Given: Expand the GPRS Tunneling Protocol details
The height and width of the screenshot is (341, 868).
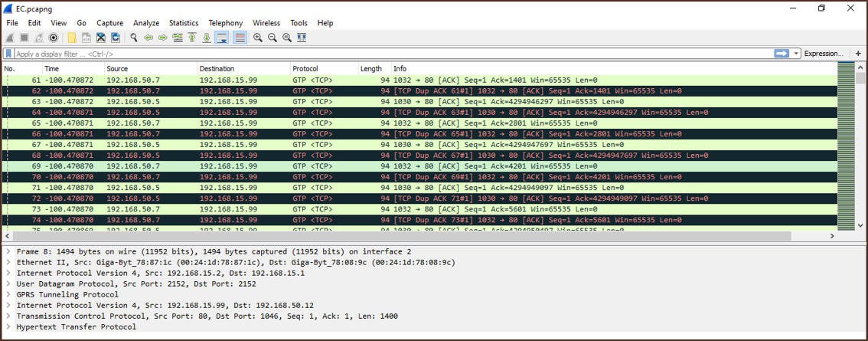Looking at the screenshot, I should click(8, 294).
